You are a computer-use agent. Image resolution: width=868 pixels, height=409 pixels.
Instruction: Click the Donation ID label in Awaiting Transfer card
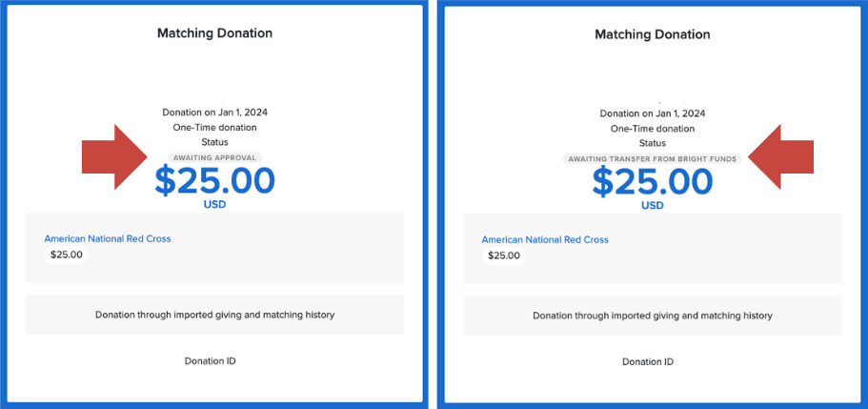(648, 362)
